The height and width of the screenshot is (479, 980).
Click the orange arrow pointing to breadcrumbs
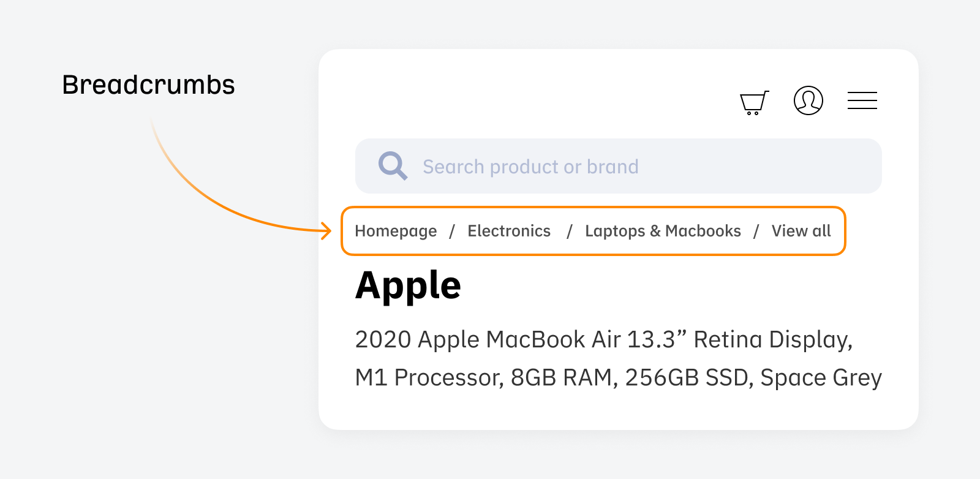[245, 184]
